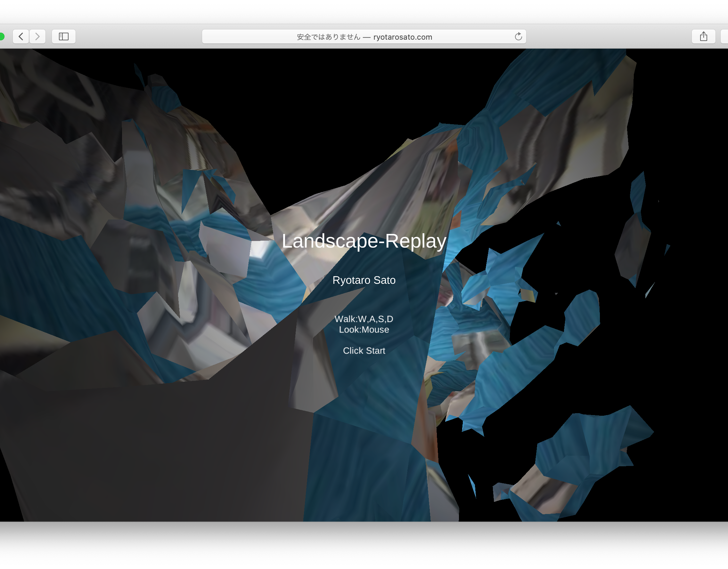This screenshot has height=569, width=728.
Task: Go forward using Safari's forward arrow
Action: point(37,36)
